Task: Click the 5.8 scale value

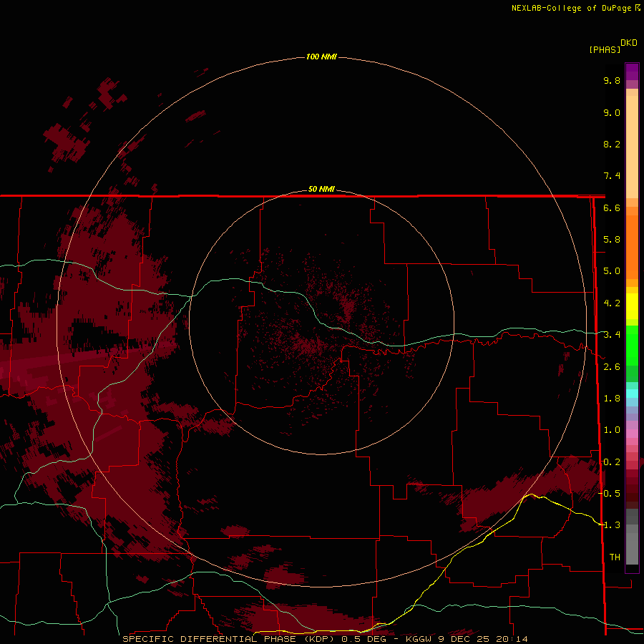Action: coord(612,240)
